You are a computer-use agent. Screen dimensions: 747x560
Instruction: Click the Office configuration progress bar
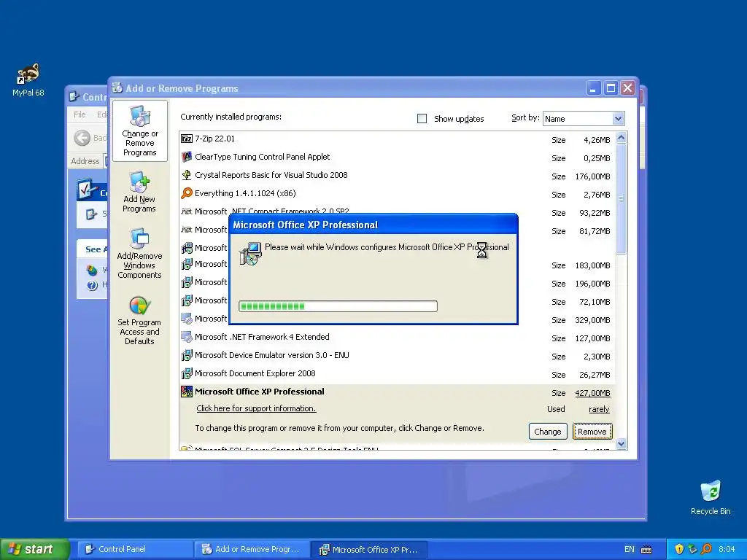[x=338, y=306]
